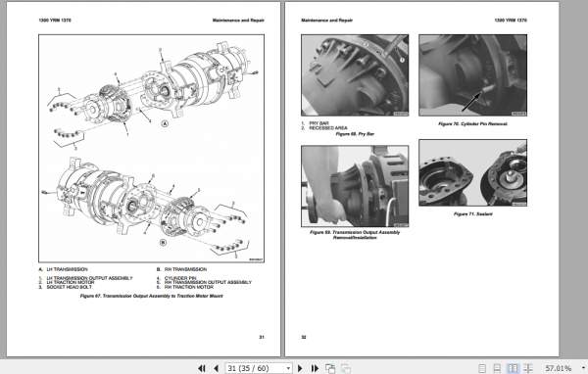Viewport: 588px width, 374px height.
Task: Click left page 'Maintenance and Repair' header
Action: click(x=238, y=21)
